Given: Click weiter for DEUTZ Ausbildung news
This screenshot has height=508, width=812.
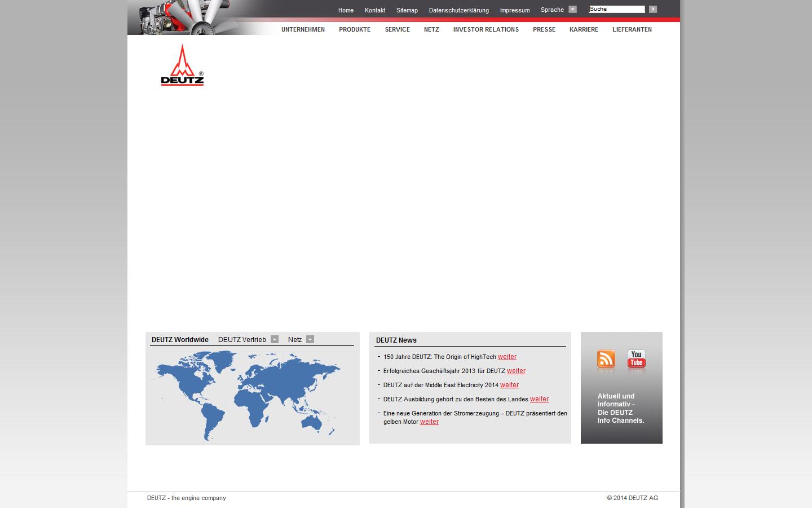Looking at the screenshot, I should (539, 399).
